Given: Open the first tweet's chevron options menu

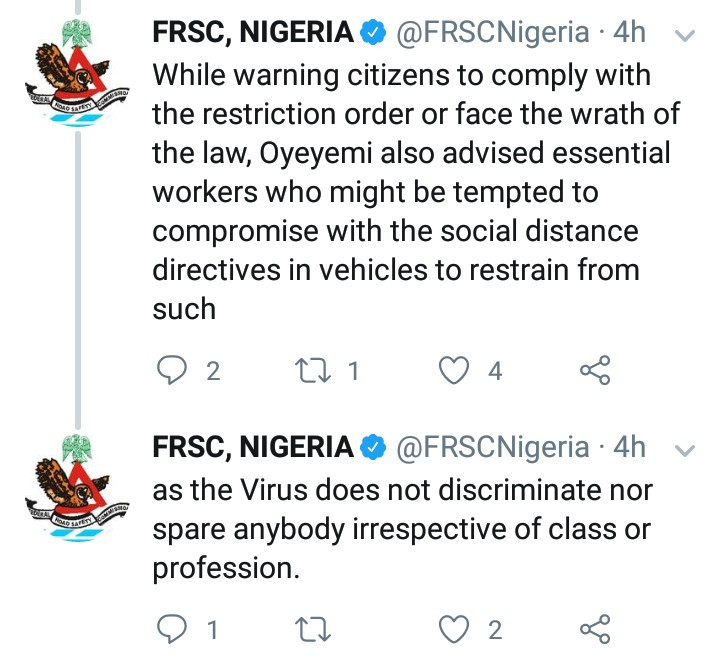Looking at the screenshot, I should [685, 36].
